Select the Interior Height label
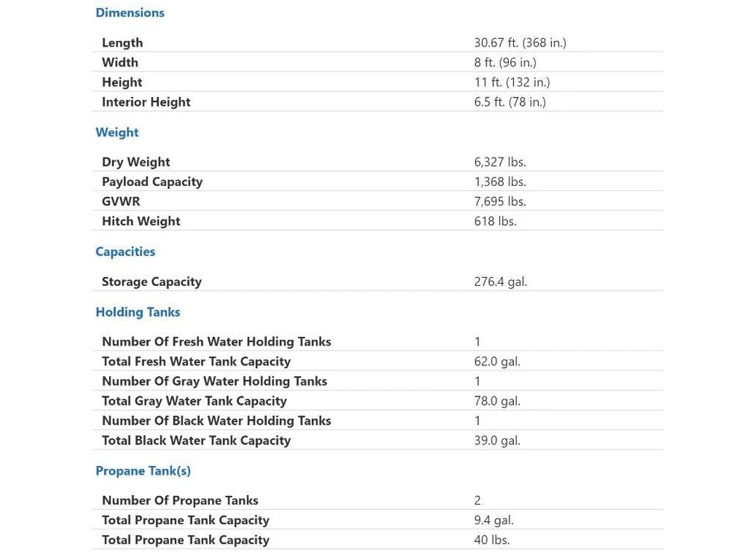The image size is (747, 560). [146, 102]
